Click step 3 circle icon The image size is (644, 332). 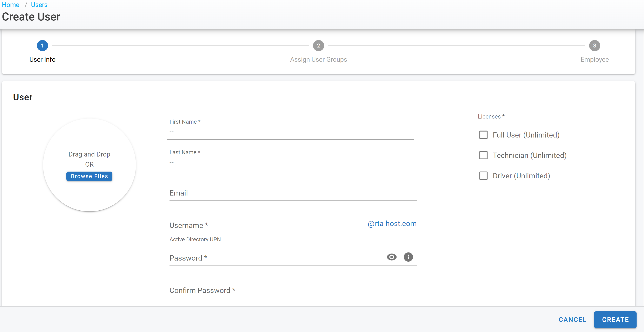click(x=594, y=46)
